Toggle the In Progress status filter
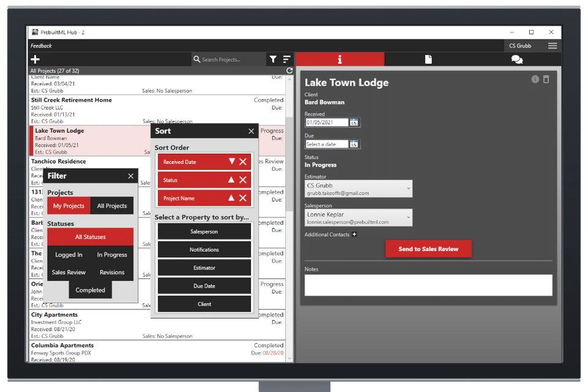The width and height of the screenshot is (588, 392). pos(111,255)
